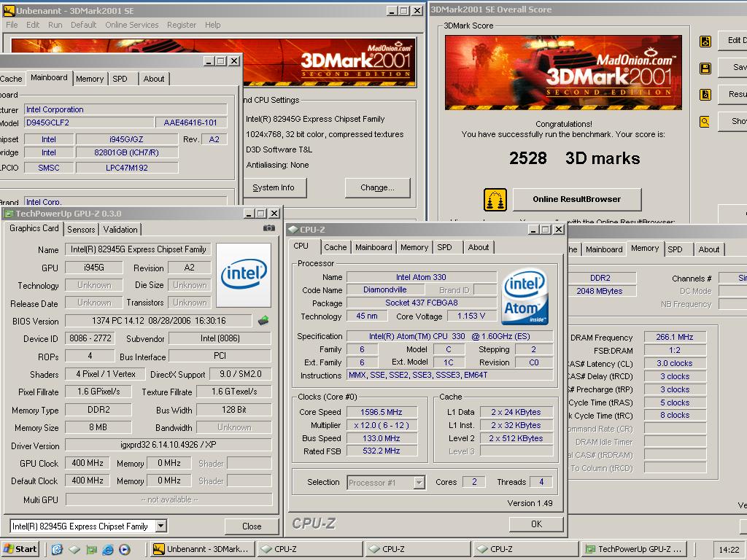The width and height of the screenshot is (747, 560).
Task: Click the Save floppy disk icon in Overall Score window
Action: (705, 69)
